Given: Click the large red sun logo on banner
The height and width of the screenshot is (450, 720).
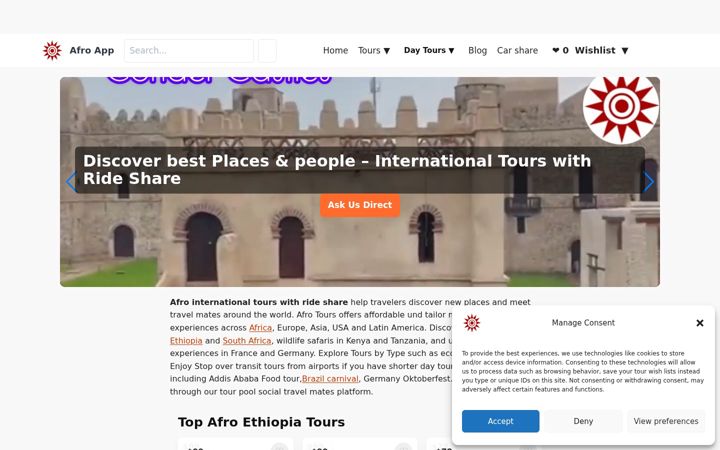Looking at the screenshot, I should [x=621, y=107].
